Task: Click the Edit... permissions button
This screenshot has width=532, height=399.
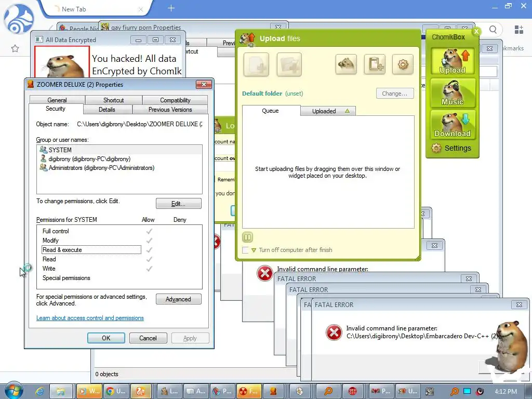Action: (179, 204)
